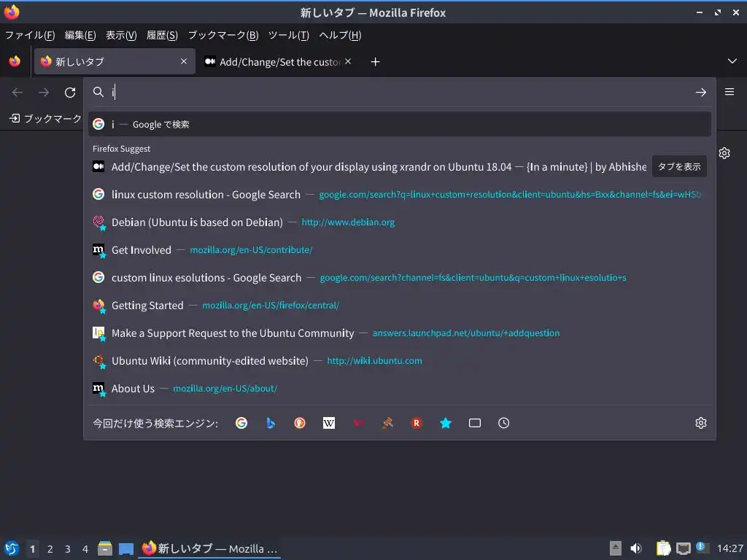Go forward one page
Image resolution: width=747 pixels, height=560 pixels.
[x=44, y=93]
